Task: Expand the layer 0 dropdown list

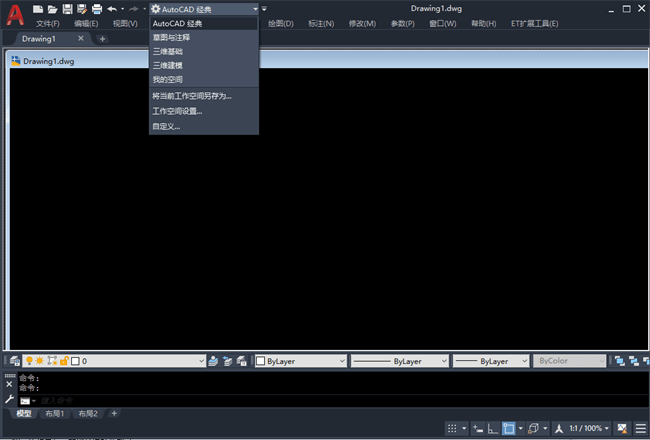Action: pos(201,361)
